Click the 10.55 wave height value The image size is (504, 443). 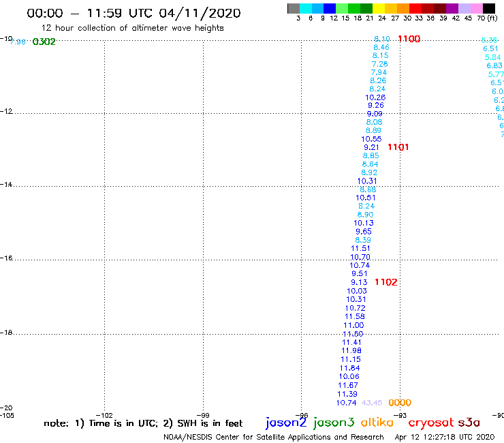point(371,139)
